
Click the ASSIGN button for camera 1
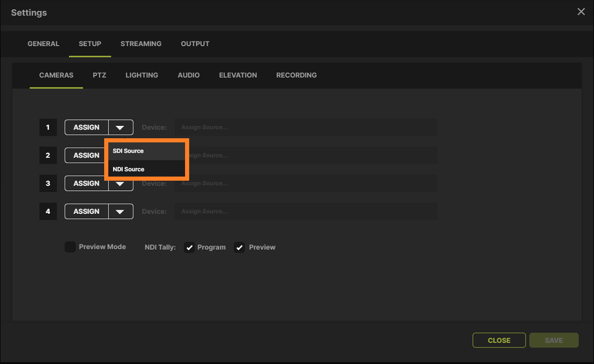coord(86,127)
